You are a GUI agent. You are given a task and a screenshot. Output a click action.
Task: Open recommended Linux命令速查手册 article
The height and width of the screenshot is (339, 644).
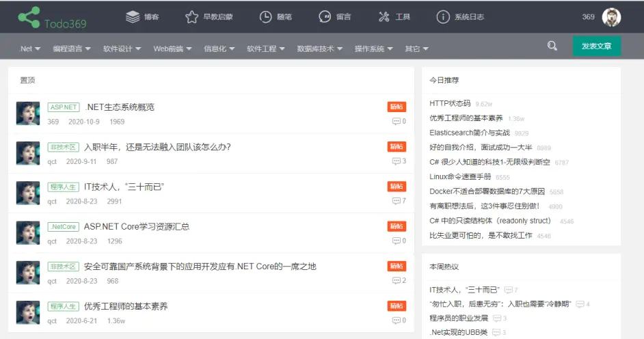point(460,176)
